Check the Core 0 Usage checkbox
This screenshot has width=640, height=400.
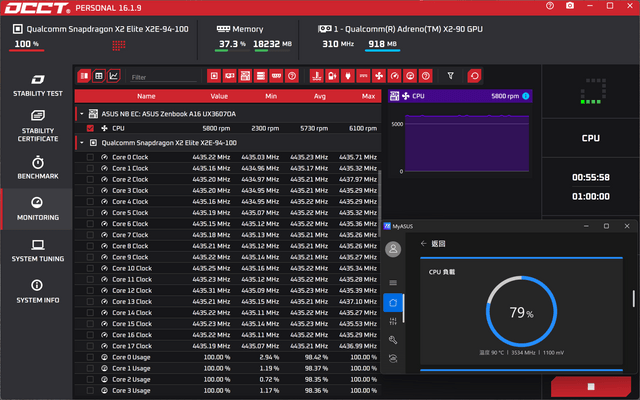tap(90, 357)
